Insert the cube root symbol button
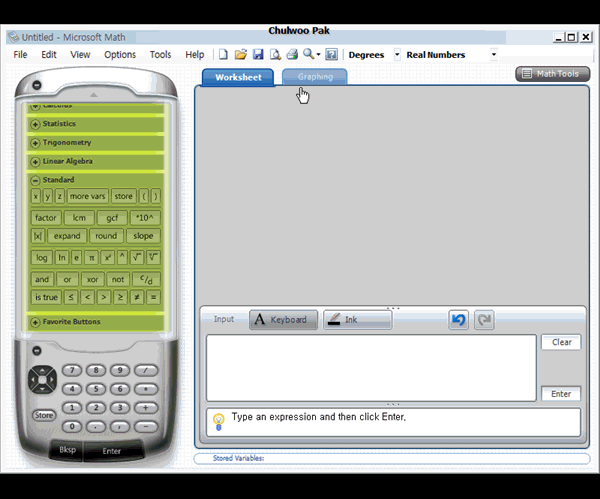Image resolution: width=600 pixels, height=499 pixels. tap(153, 258)
